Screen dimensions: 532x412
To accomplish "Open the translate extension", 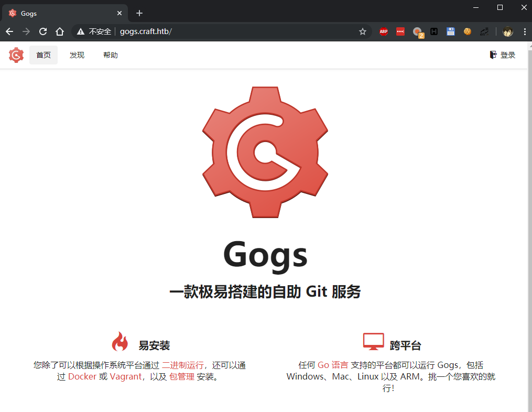I will [484, 31].
